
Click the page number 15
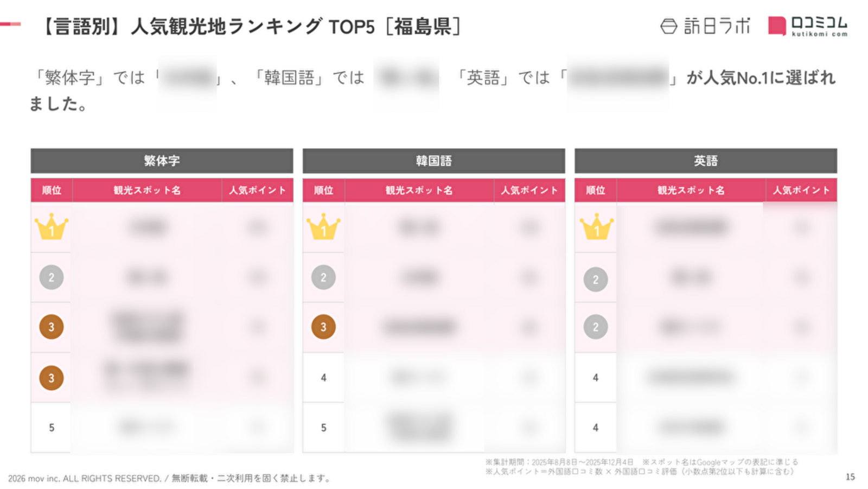pos(850,477)
